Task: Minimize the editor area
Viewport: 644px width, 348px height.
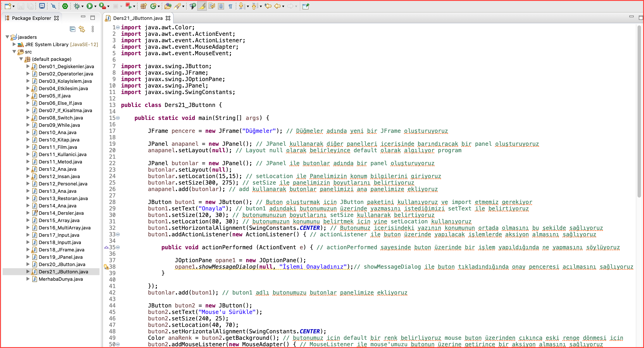Action: coord(632,17)
